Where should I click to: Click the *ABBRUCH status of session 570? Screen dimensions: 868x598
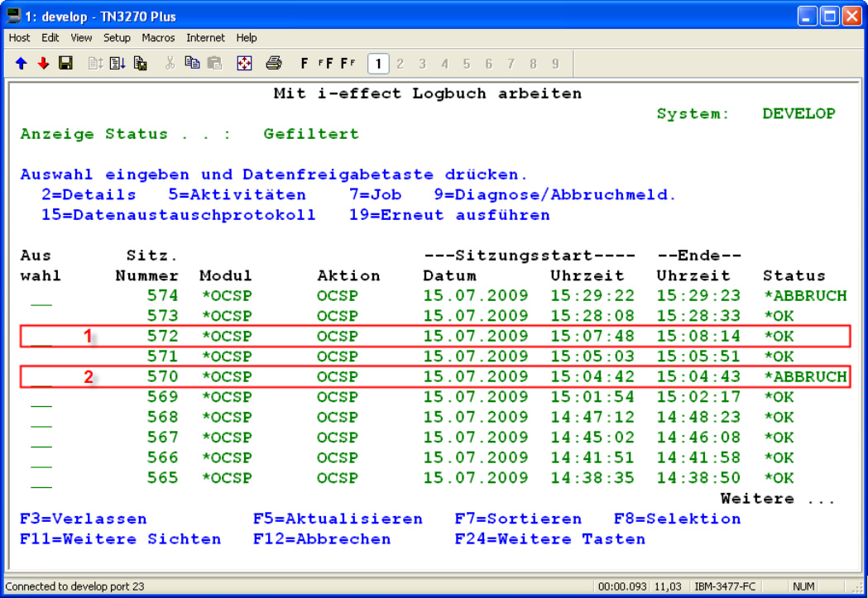tap(804, 376)
